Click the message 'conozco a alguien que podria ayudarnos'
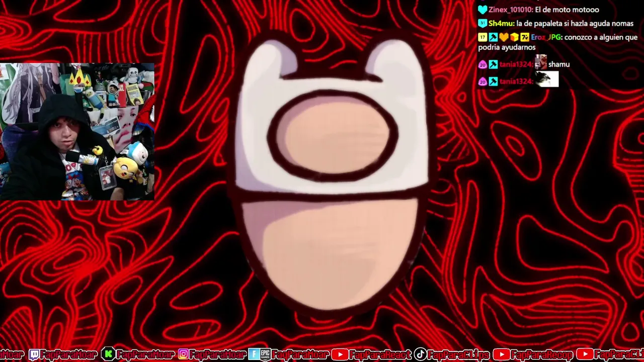Viewport: 644px width, 362px height. pyautogui.click(x=558, y=42)
